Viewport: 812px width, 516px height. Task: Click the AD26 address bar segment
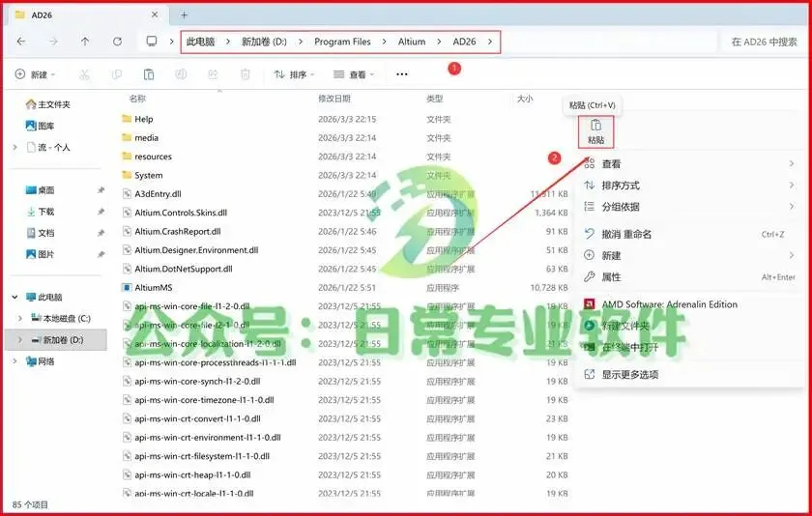(464, 42)
